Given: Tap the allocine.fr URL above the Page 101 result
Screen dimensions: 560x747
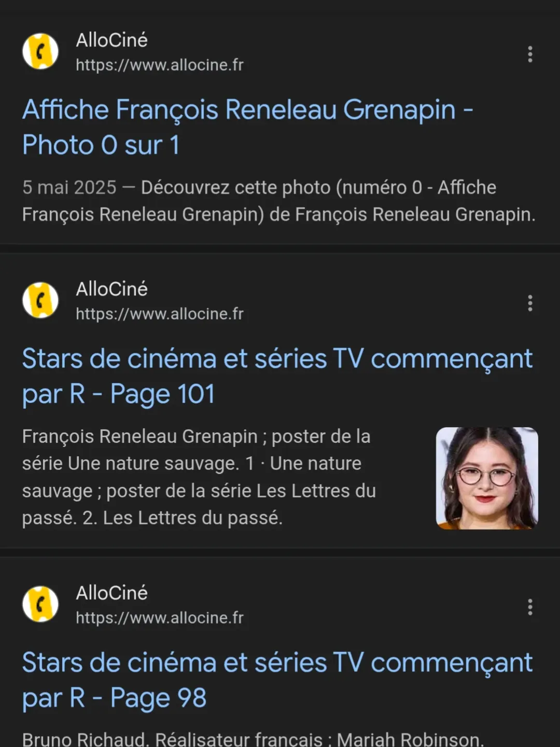Looking at the screenshot, I should (x=160, y=314).
